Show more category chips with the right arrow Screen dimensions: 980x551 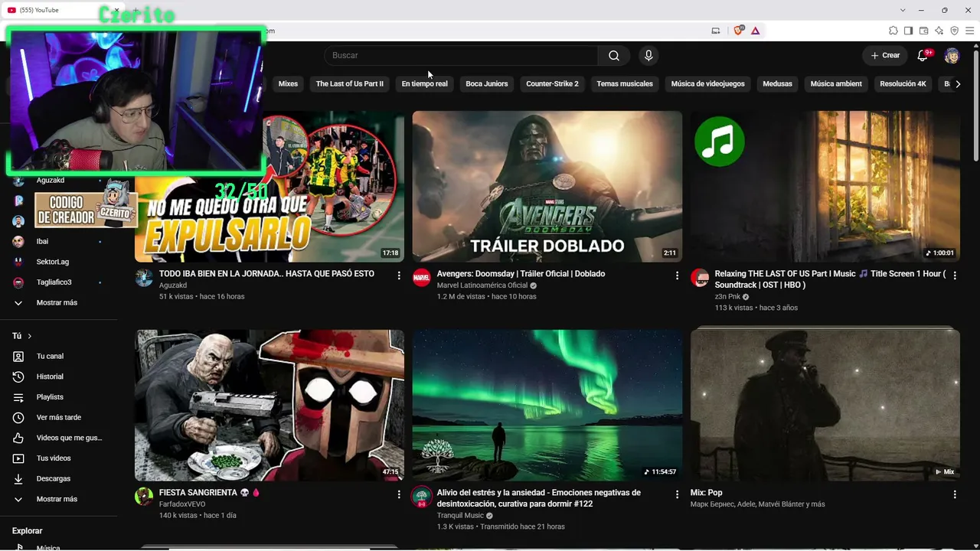pyautogui.click(x=957, y=84)
